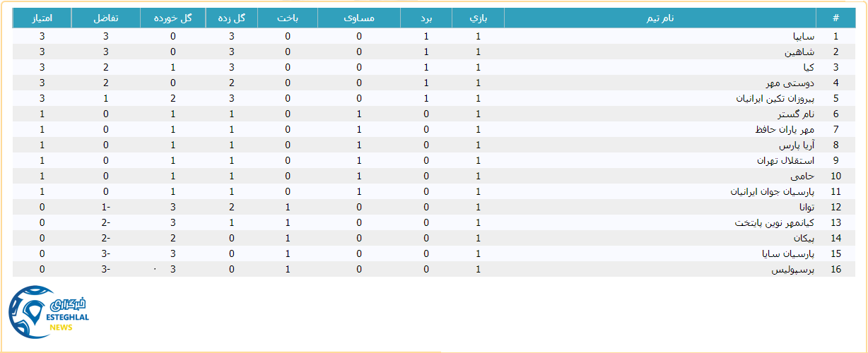Select the 'توانا' team name
868x353 pixels.
pos(807,208)
